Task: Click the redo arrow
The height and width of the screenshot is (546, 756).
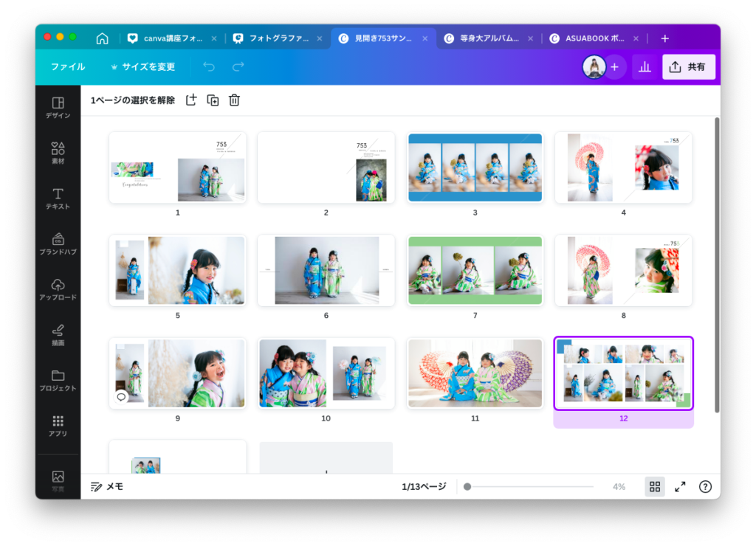Action: (x=238, y=66)
